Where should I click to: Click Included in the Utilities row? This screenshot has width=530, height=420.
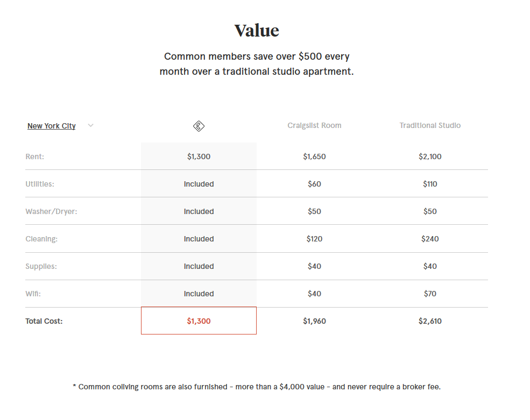199,184
